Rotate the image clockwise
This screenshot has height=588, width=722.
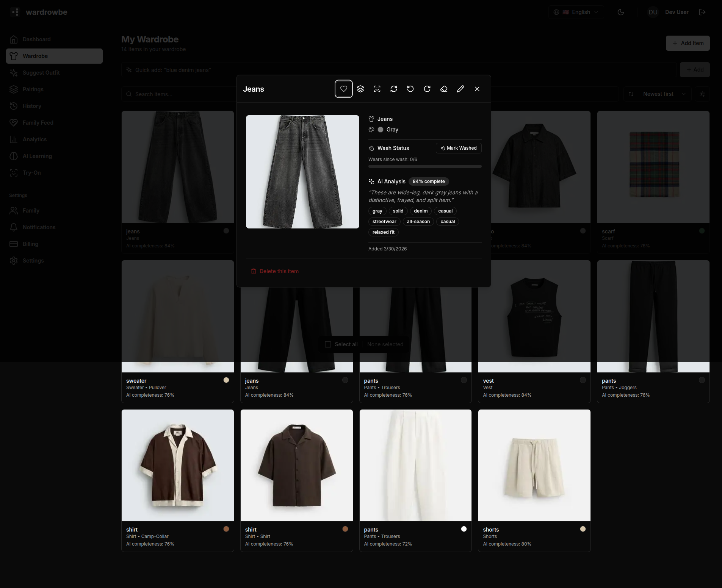[x=427, y=89]
